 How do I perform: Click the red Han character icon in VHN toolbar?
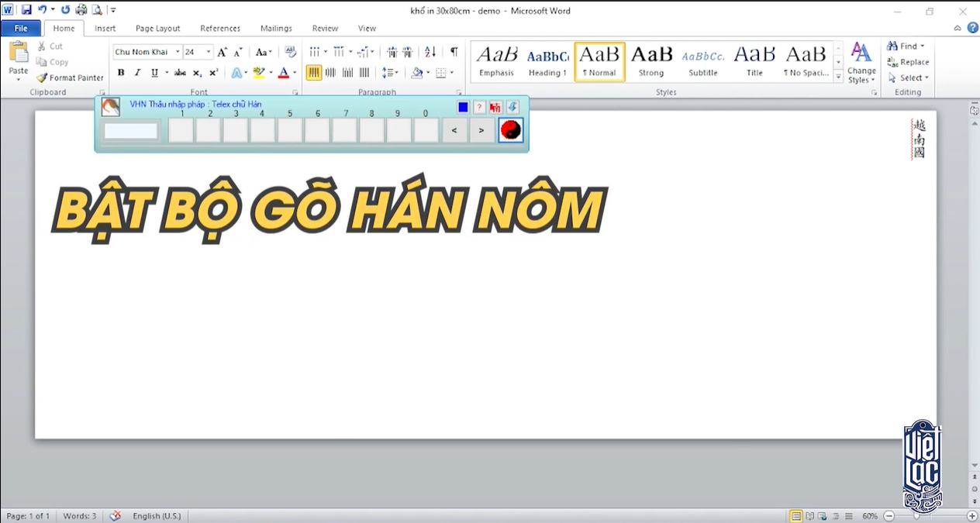click(x=495, y=107)
